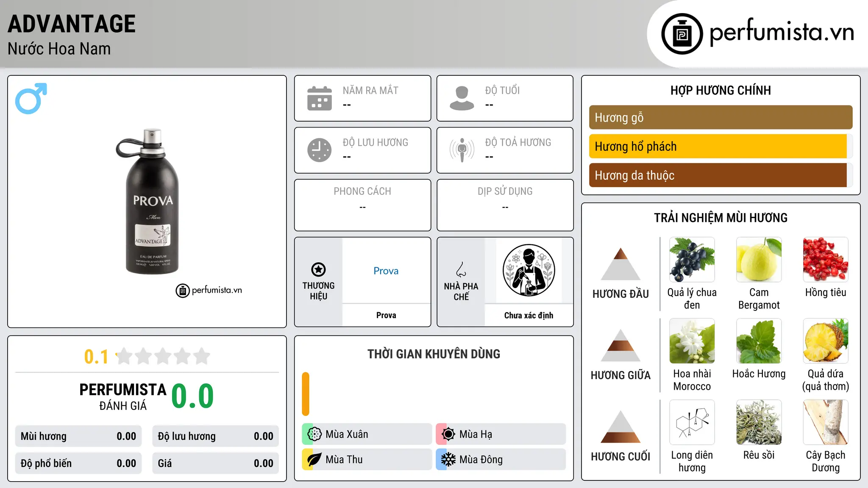868x488 pixels.
Task: Click the Phong cách info card
Action: pos(362,205)
